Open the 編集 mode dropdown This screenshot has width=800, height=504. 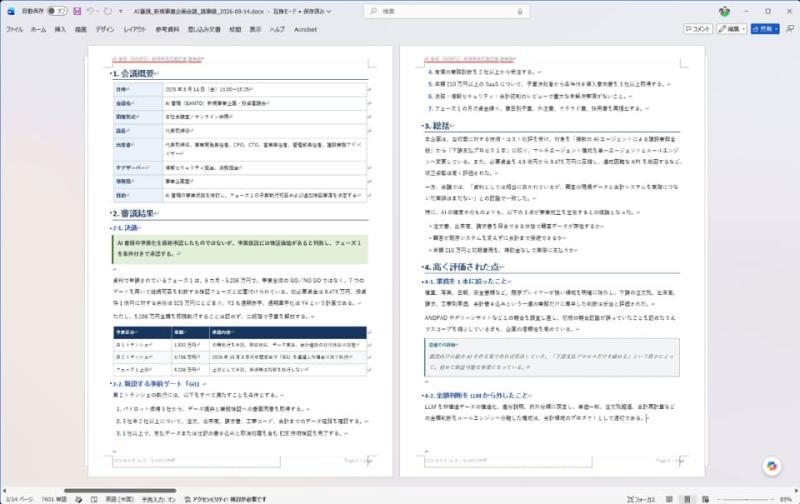tap(732, 29)
